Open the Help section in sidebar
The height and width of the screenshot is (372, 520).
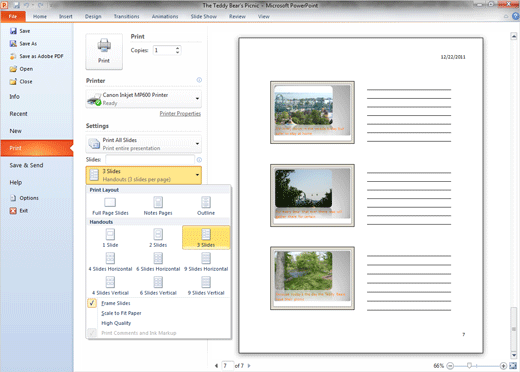(x=16, y=182)
